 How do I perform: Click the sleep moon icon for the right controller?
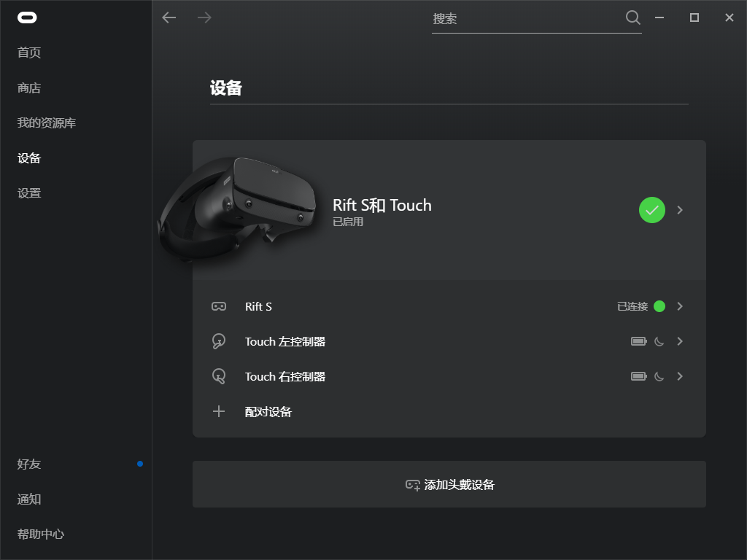coord(658,376)
